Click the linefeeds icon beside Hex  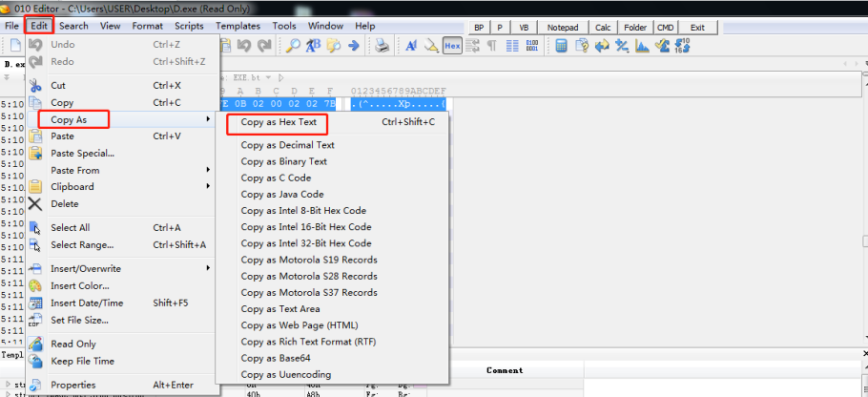pyautogui.click(x=472, y=46)
